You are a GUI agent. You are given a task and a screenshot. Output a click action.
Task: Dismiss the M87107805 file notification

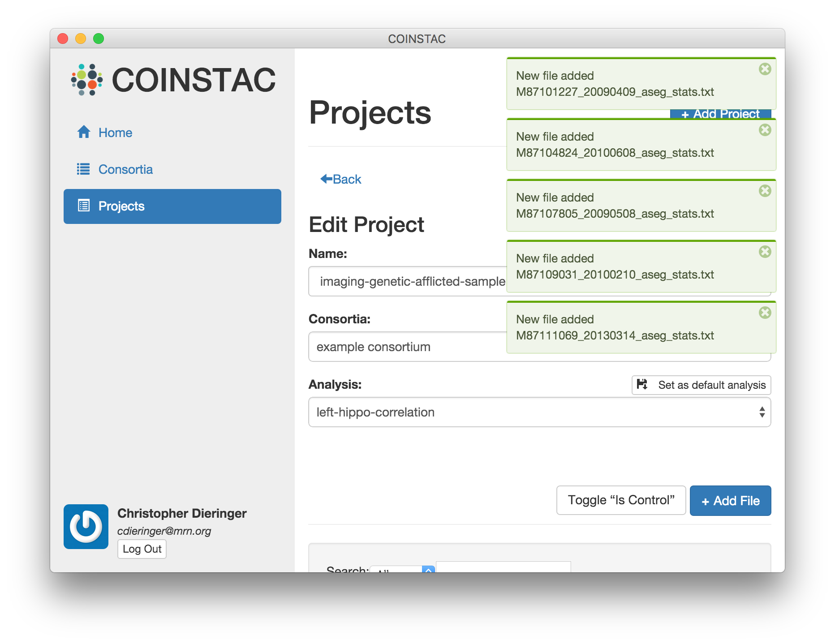pos(765,191)
